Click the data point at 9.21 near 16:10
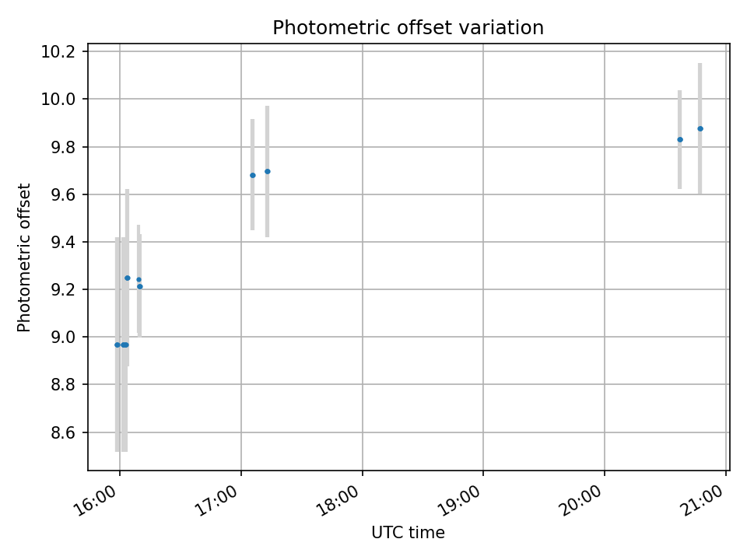The height and width of the screenshot is (560, 747). point(139,287)
